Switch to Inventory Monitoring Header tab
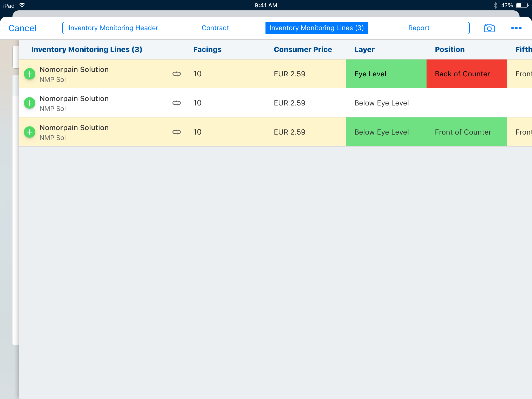Screen dimensions: 532x399 pyautogui.click(x=113, y=28)
